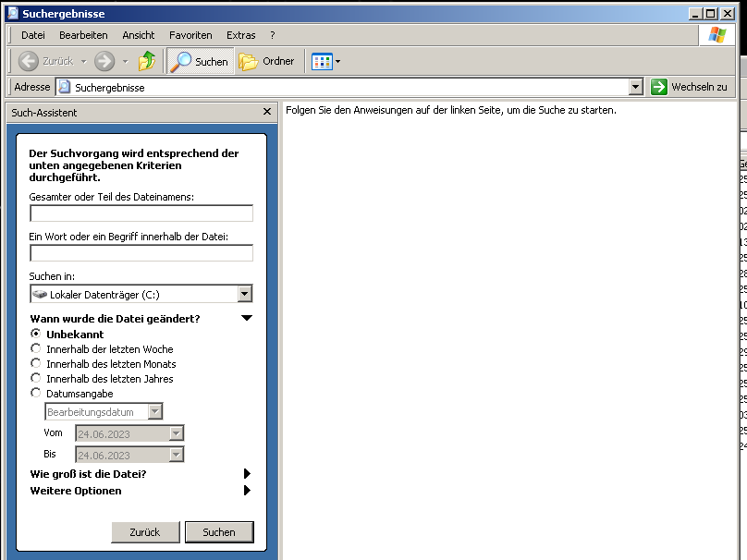Click the Back arrow toolbar icon

pyautogui.click(x=28, y=61)
